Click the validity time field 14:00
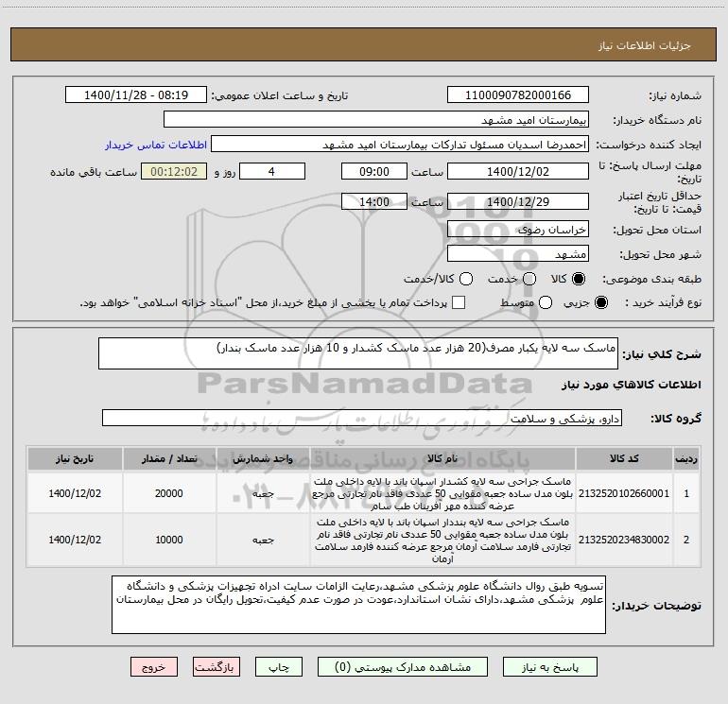Image resolution: width=728 pixels, height=704 pixels. coord(374,201)
